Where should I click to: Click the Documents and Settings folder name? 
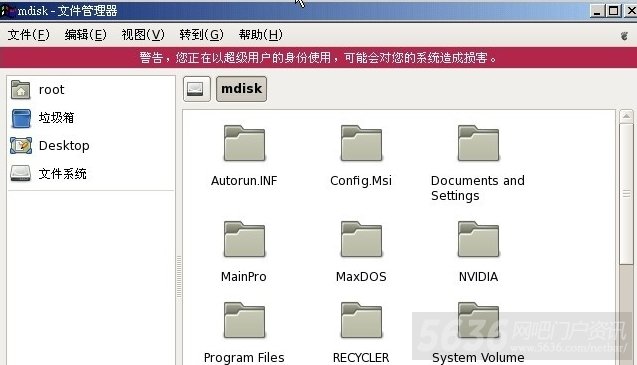pyautogui.click(x=478, y=188)
